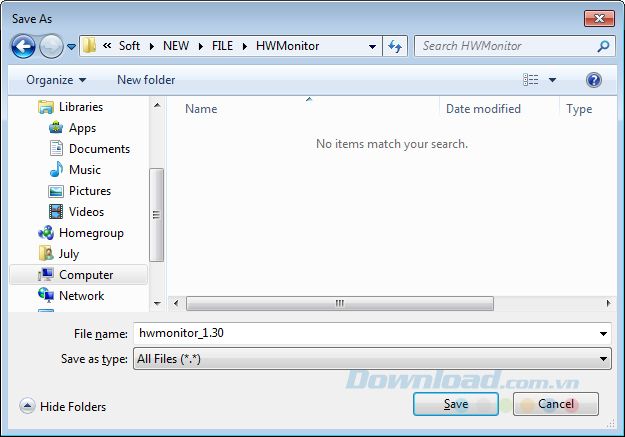The image size is (625, 437).
Task: Open the Pictures library
Action: tap(90, 191)
